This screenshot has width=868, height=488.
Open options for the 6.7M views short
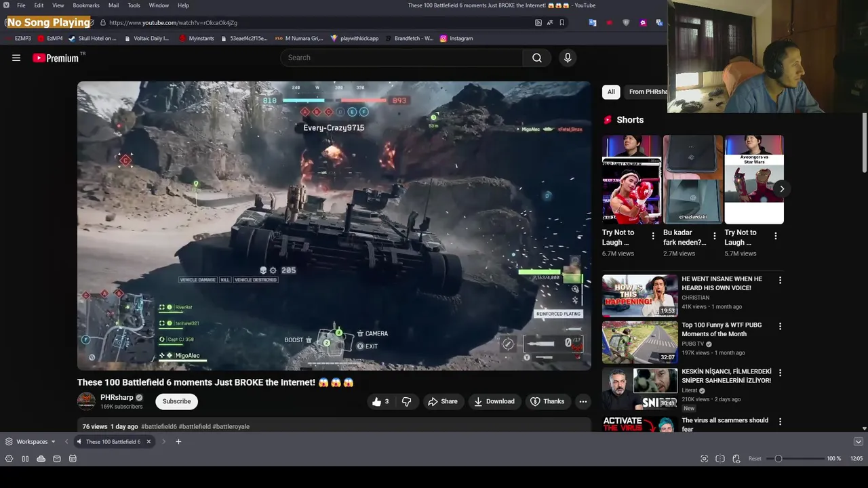[x=653, y=236]
